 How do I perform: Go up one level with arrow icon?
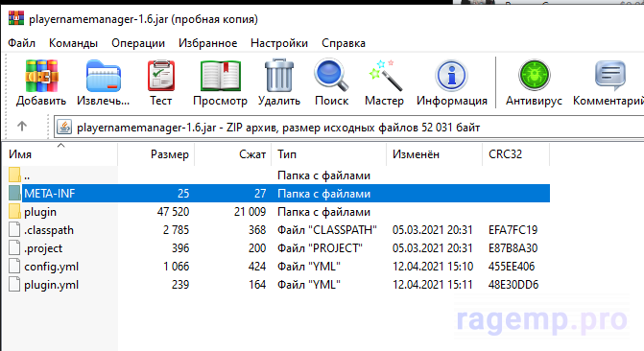(22, 126)
